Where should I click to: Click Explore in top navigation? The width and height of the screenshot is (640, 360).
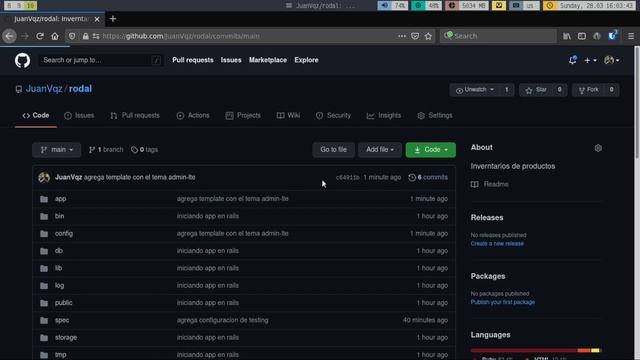(306, 60)
